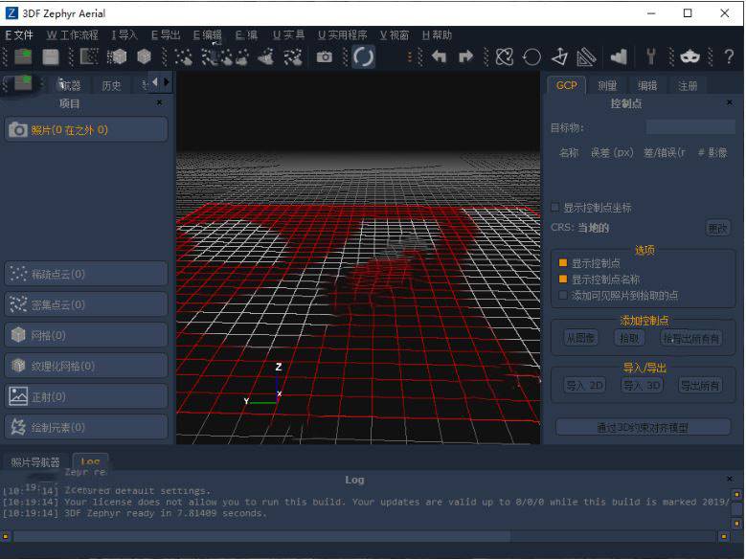Click the textured mesh cube toolbar icon
Viewport: 746px width, 560px height.
(117, 56)
